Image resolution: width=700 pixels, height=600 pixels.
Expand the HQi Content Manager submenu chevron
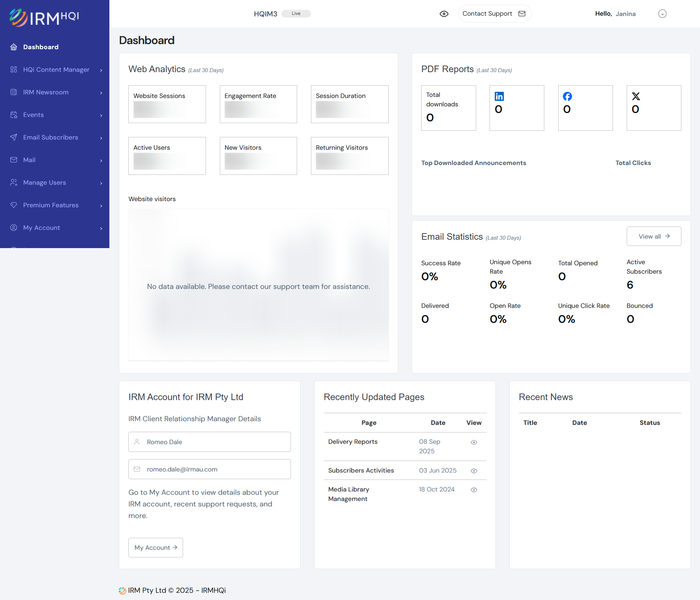(x=101, y=70)
